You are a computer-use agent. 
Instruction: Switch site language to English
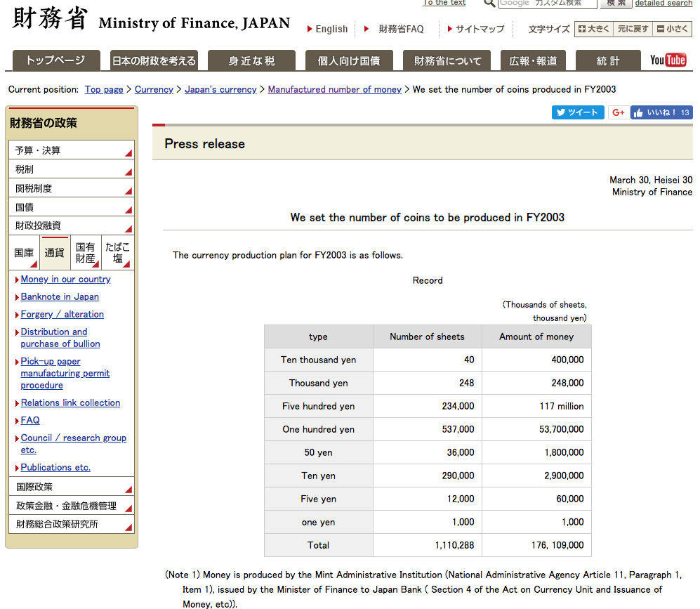(x=331, y=29)
